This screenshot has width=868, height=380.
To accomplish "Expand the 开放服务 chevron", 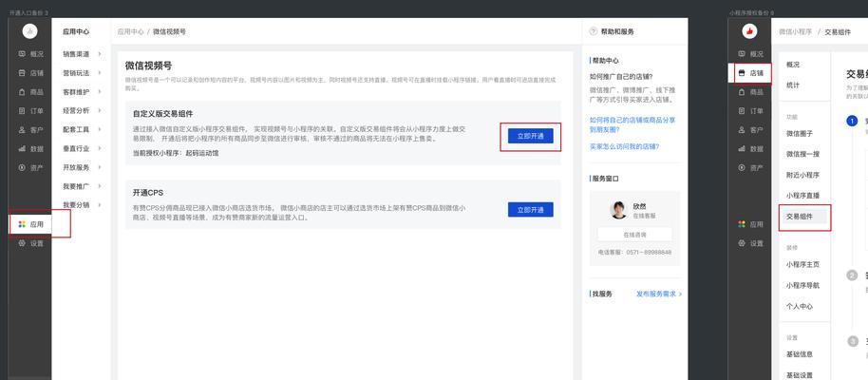I will point(100,167).
